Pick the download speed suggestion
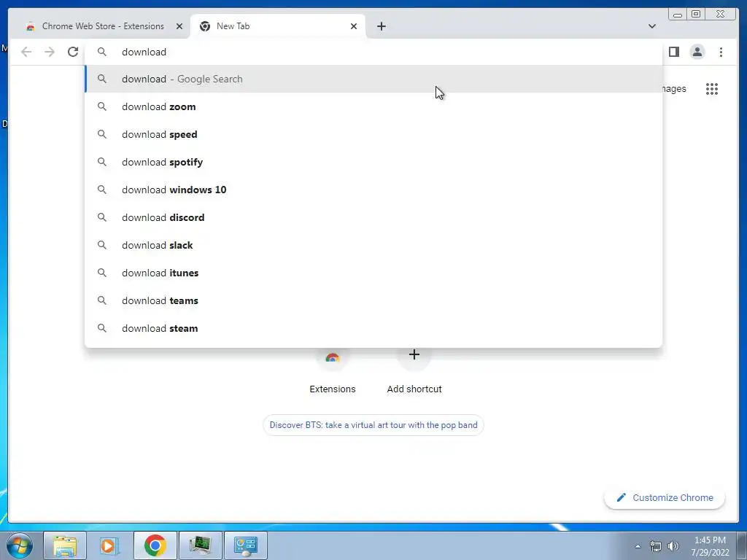The height and width of the screenshot is (560, 747). pyautogui.click(x=373, y=134)
